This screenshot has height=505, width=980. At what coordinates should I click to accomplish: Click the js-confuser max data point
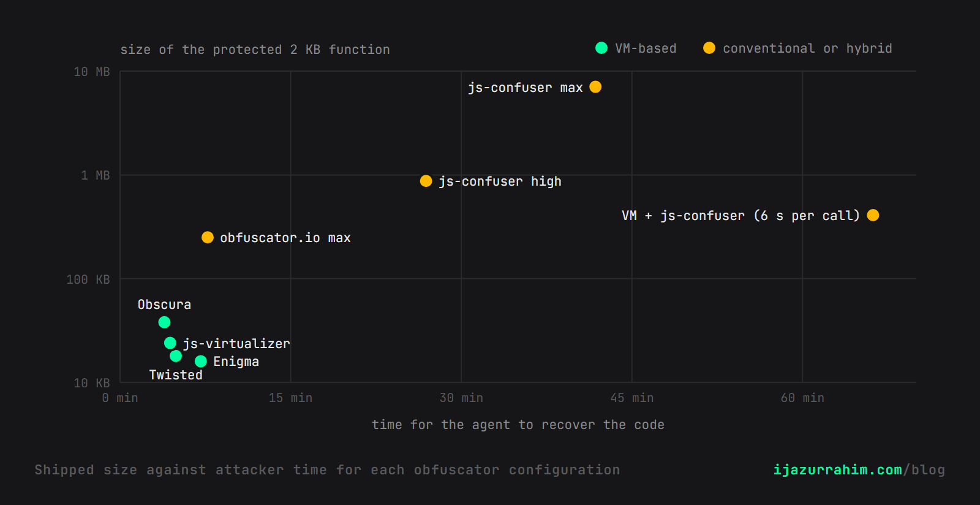(595, 87)
